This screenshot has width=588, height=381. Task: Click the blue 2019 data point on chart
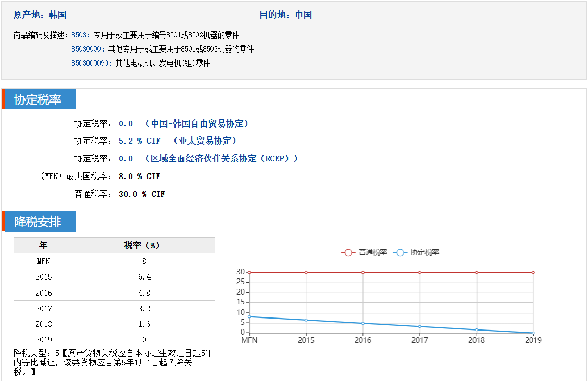coord(533,333)
